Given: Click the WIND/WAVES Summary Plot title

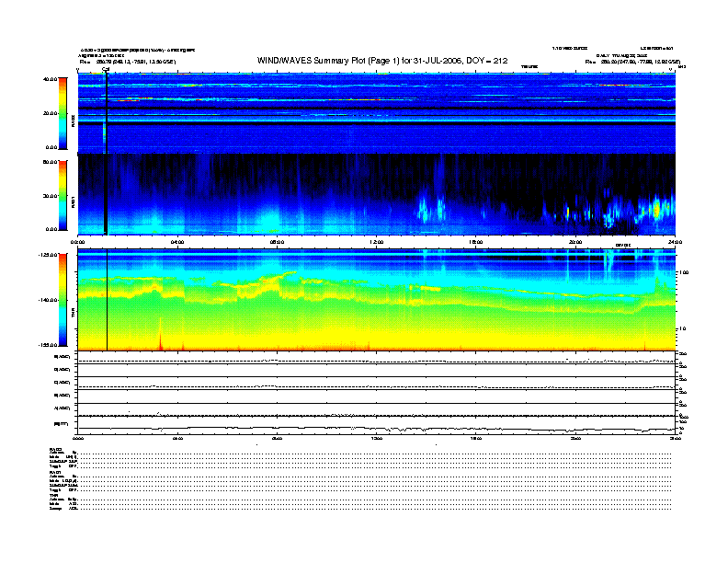Looking at the screenshot, I should click(382, 61).
